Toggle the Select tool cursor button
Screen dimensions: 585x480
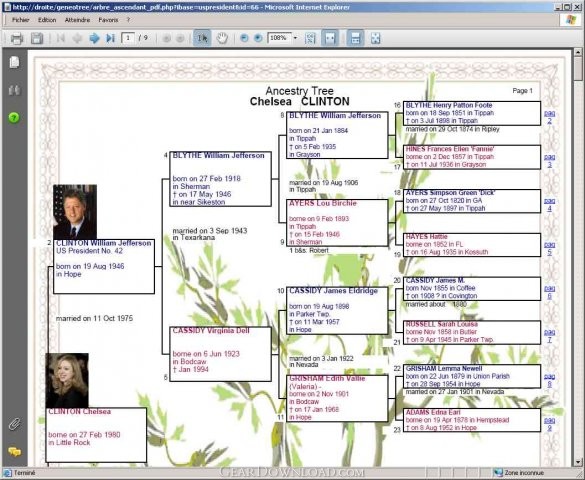pos(202,38)
